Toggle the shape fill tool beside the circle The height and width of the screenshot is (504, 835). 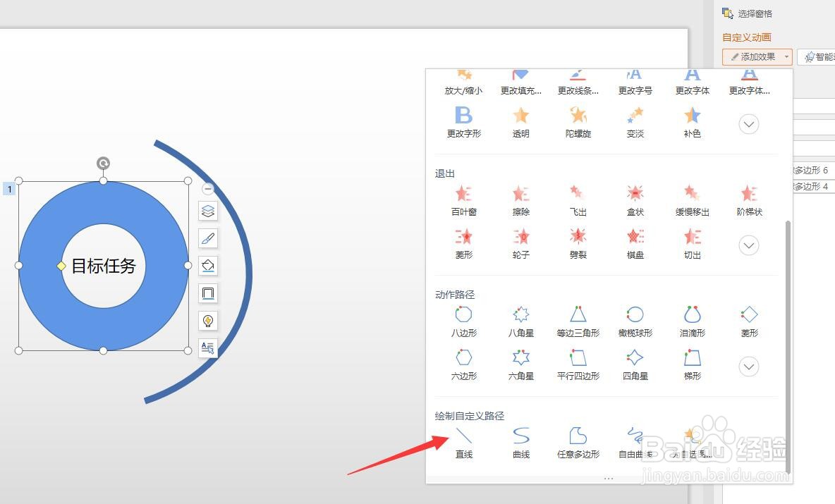tap(207, 266)
